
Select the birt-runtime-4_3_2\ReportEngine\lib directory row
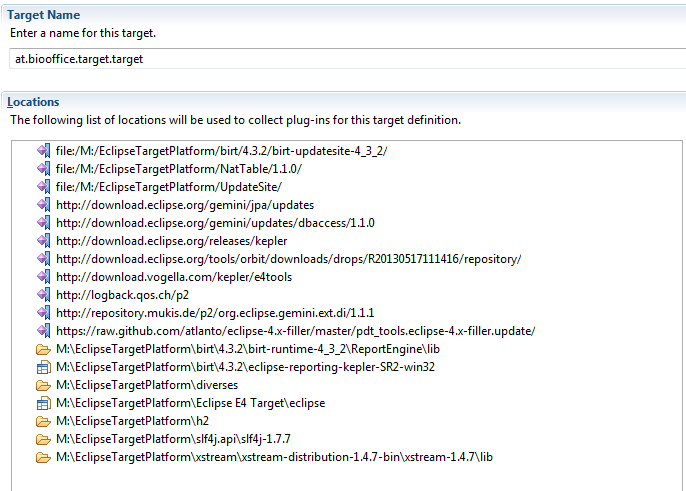[x=248, y=349]
